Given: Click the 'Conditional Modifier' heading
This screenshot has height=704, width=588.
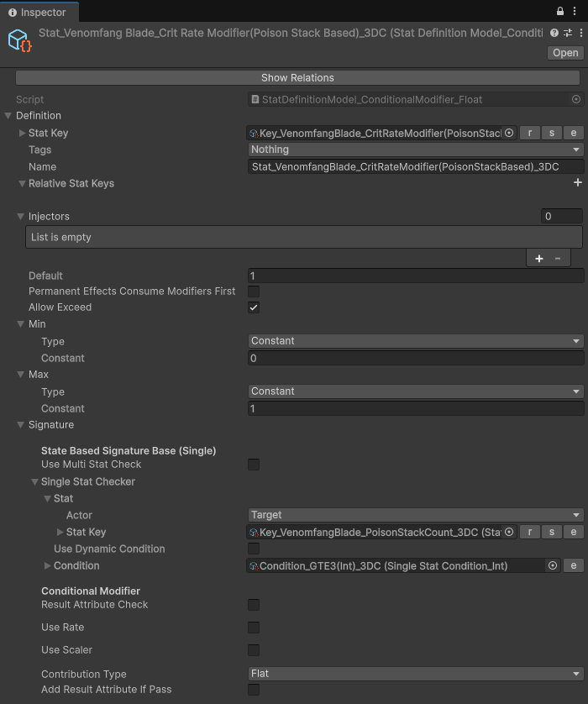Looking at the screenshot, I should [91, 591].
